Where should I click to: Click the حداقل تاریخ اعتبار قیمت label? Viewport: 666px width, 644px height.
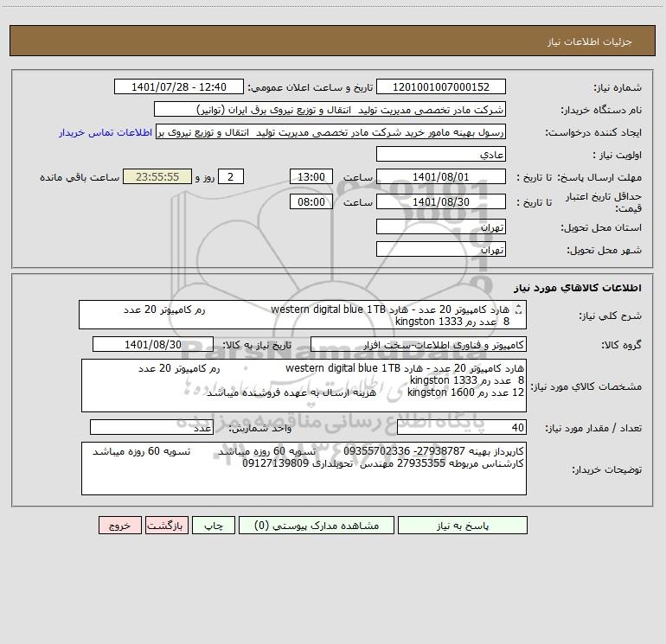(604, 202)
